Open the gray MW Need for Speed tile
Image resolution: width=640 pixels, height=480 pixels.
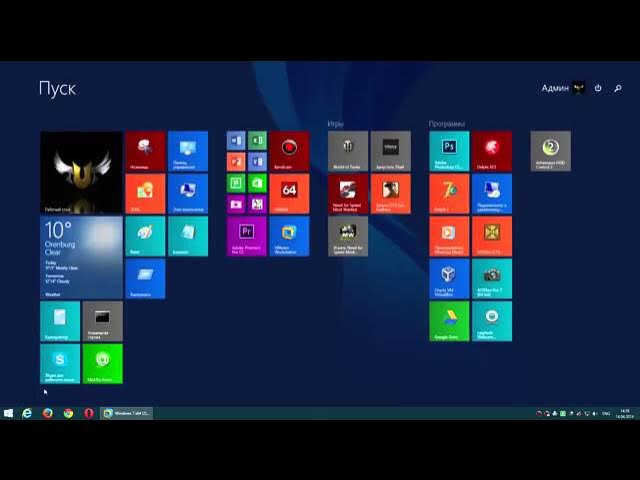click(348, 236)
